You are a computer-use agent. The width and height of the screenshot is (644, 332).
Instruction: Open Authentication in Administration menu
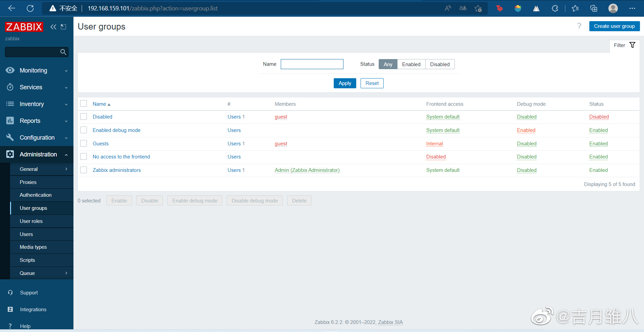(x=36, y=195)
